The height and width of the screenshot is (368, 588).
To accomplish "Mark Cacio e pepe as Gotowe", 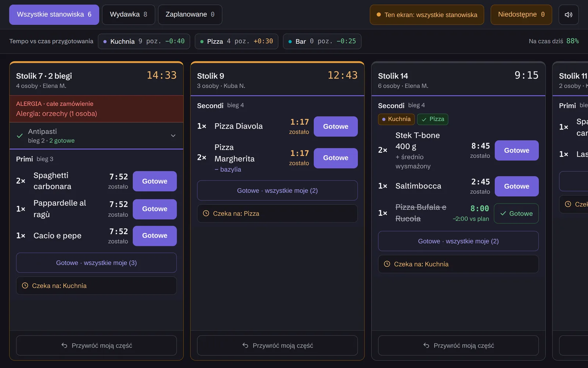I will coord(155,236).
